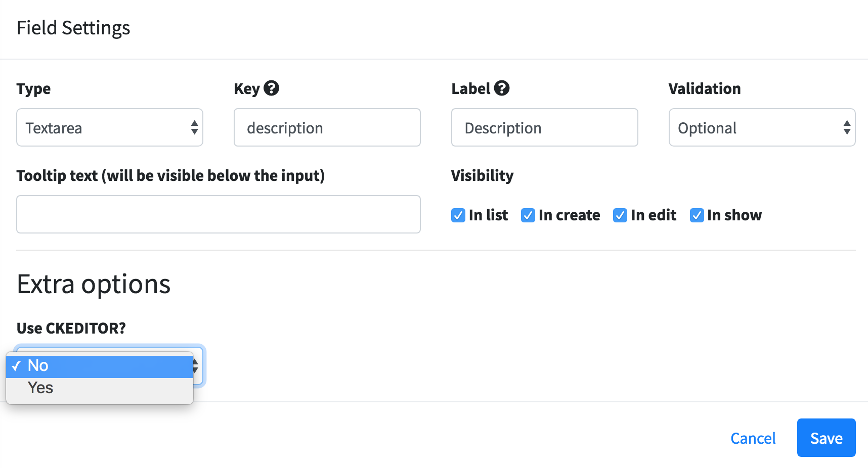Click the empty Tooltip text input
The width and height of the screenshot is (868, 468).
point(219,214)
